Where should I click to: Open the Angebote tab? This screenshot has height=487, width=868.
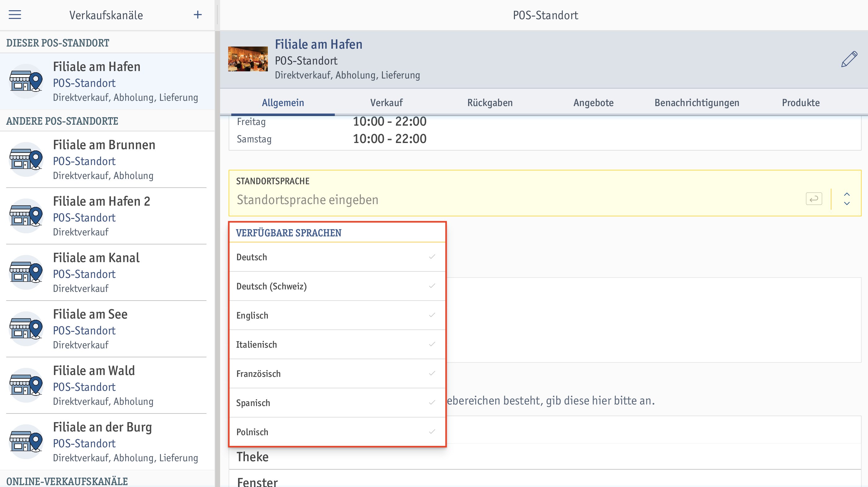coord(593,103)
